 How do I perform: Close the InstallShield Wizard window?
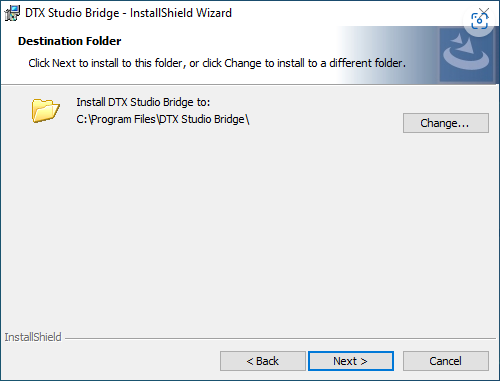(x=485, y=12)
